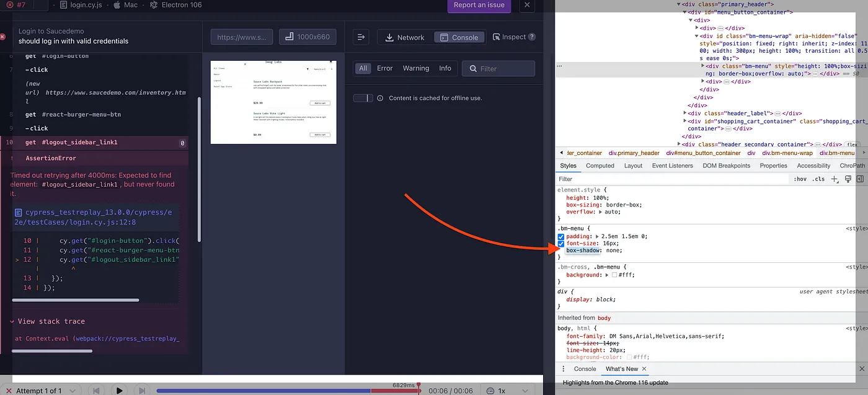The height and width of the screenshot is (395, 868).
Task: Click the Inspect help question mark icon
Action: click(532, 37)
